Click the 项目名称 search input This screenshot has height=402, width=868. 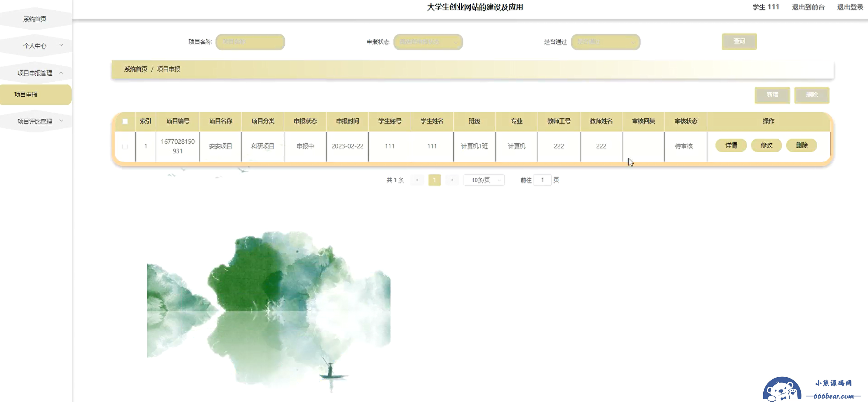pos(250,42)
